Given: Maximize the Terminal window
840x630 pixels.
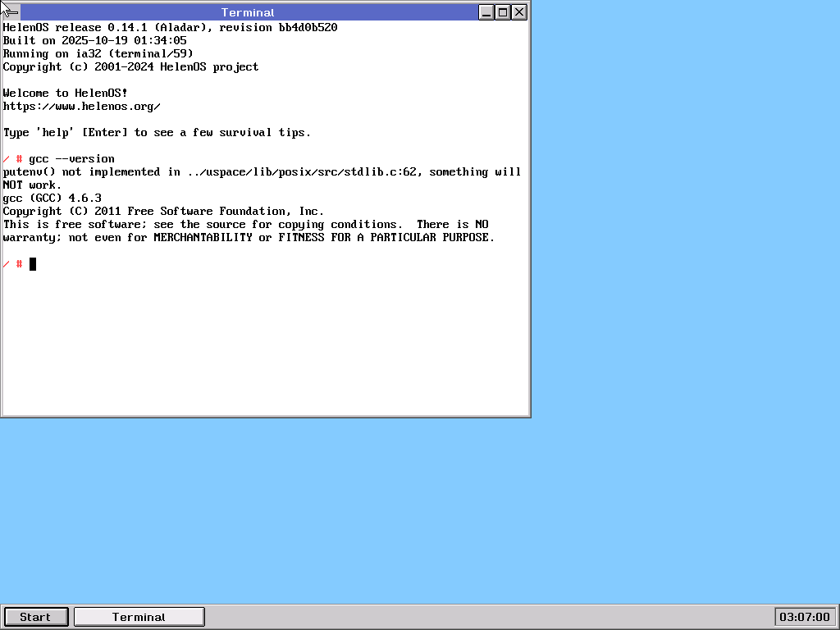Looking at the screenshot, I should (503, 12).
